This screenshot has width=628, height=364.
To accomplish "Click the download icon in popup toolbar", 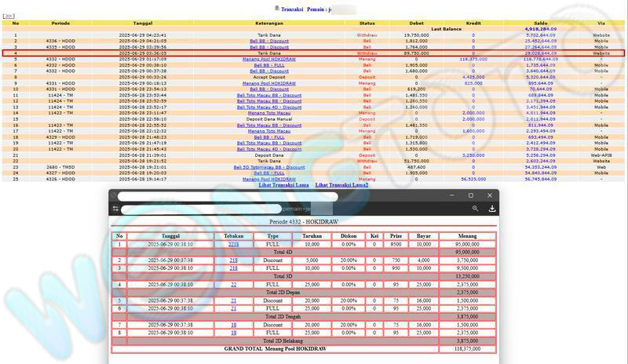I will pos(491,209).
